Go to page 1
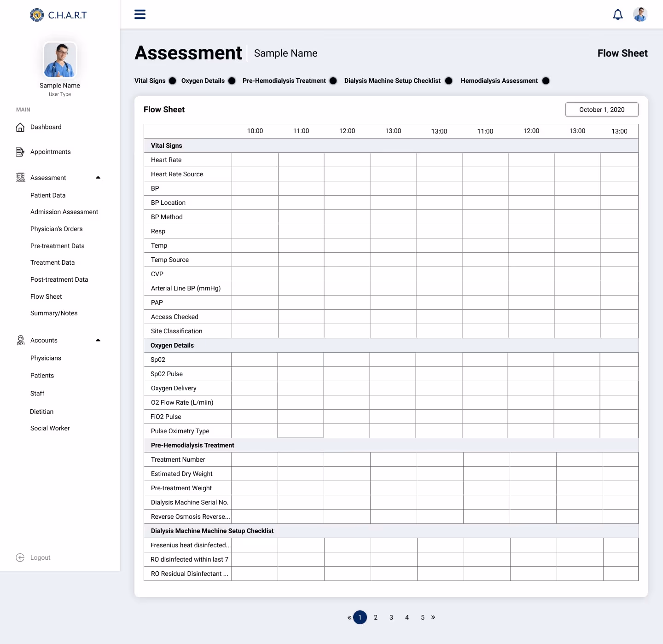Image resolution: width=663 pixels, height=644 pixels. pyautogui.click(x=360, y=617)
